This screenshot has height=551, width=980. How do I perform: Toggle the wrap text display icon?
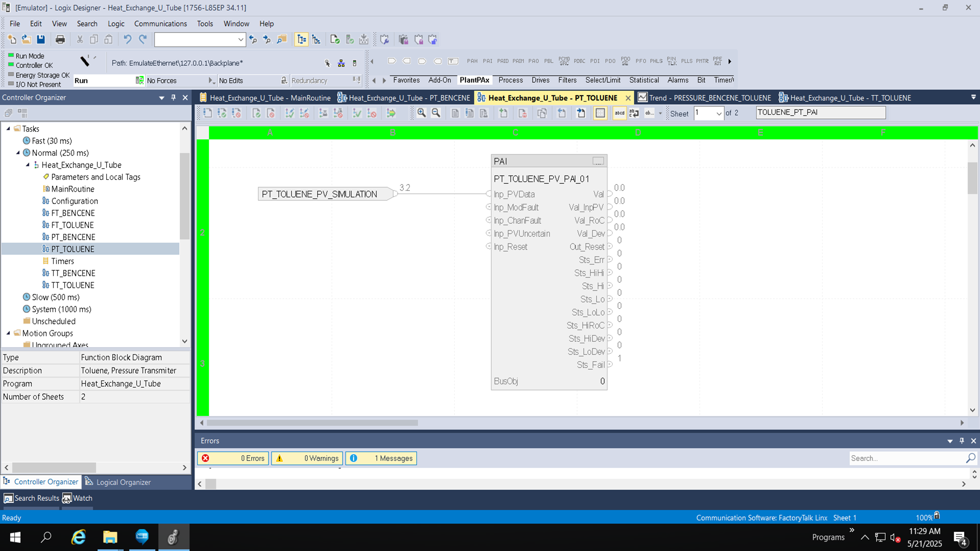(634, 113)
